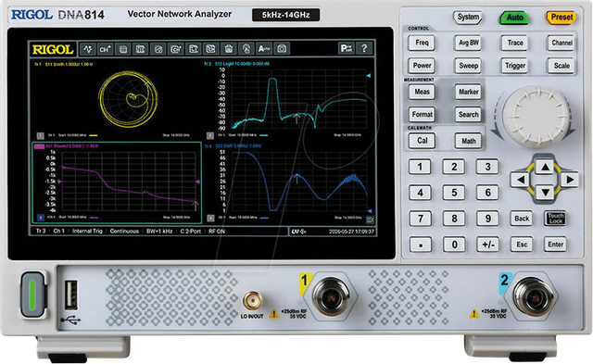The height and width of the screenshot is (364, 593).
Task: Tap the RIGOL logo on the screen
Action: [53, 49]
